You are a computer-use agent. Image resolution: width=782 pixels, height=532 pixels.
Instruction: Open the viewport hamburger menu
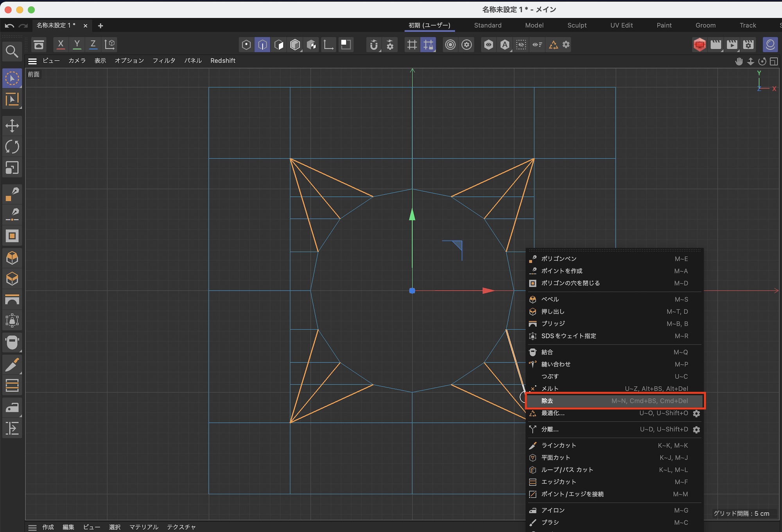(32, 61)
